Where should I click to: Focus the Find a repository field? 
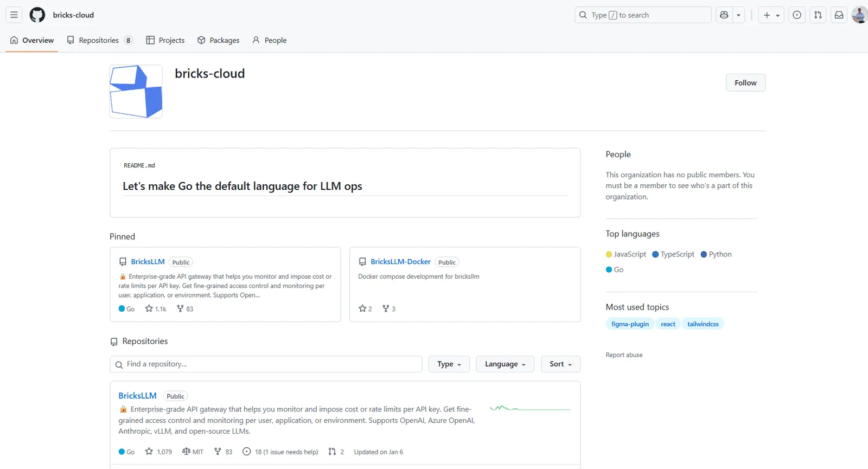point(266,364)
